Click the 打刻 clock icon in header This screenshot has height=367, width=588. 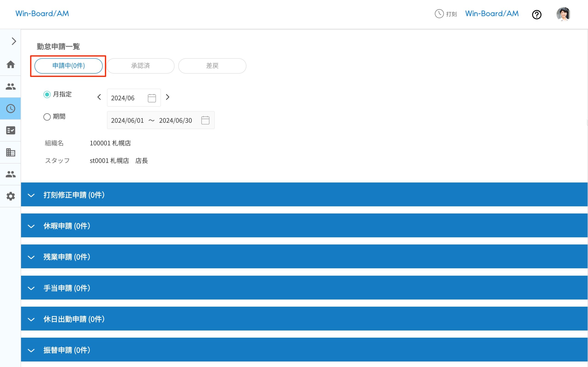[x=439, y=14]
